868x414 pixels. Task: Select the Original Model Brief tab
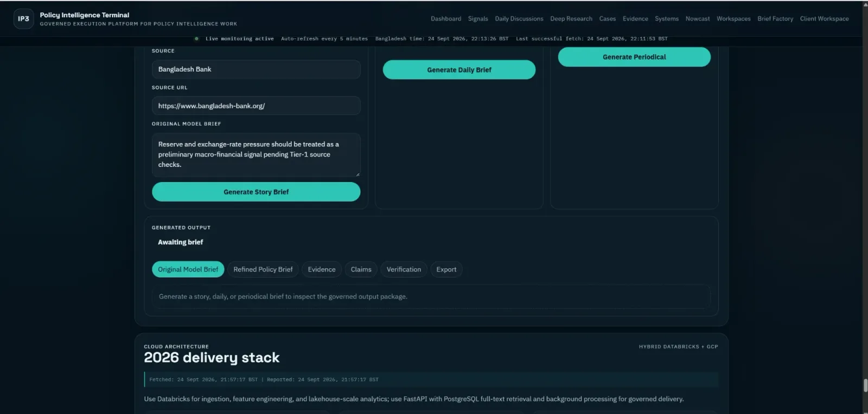[188, 269]
